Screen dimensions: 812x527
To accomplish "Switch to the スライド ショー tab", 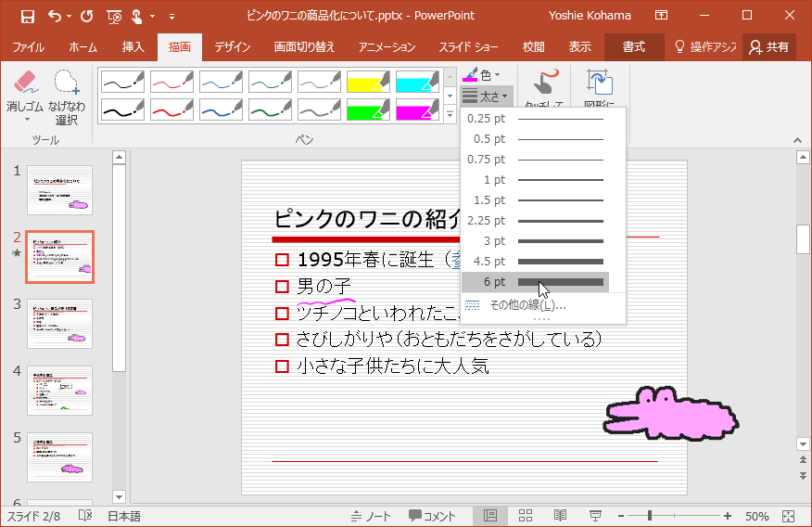I will (x=469, y=47).
